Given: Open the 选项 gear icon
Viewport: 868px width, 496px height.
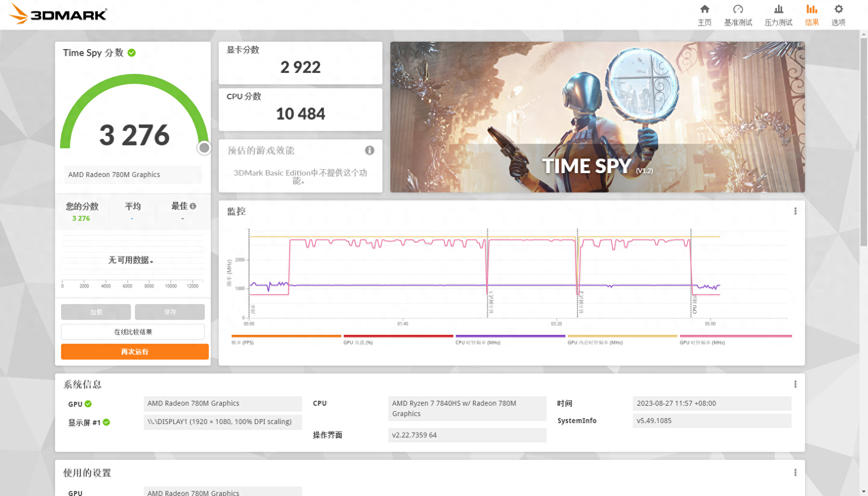Looking at the screenshot, I should (x=838, y=9).
